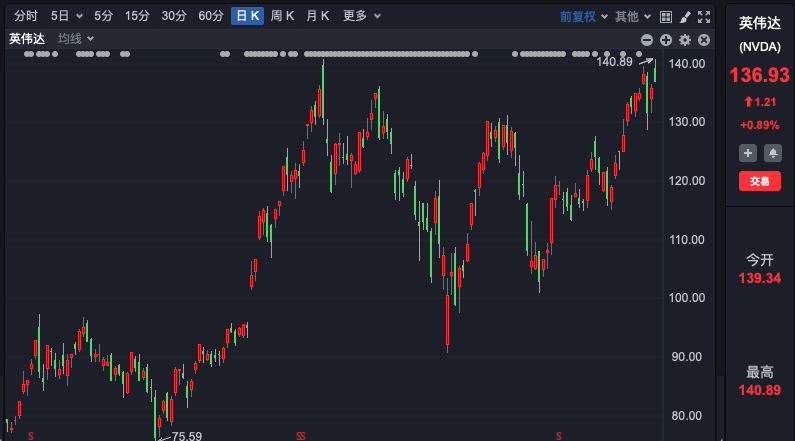This screenshot has height=441, width=795.
Task: Expand chart to fullscreen
Action: point(704,16)
